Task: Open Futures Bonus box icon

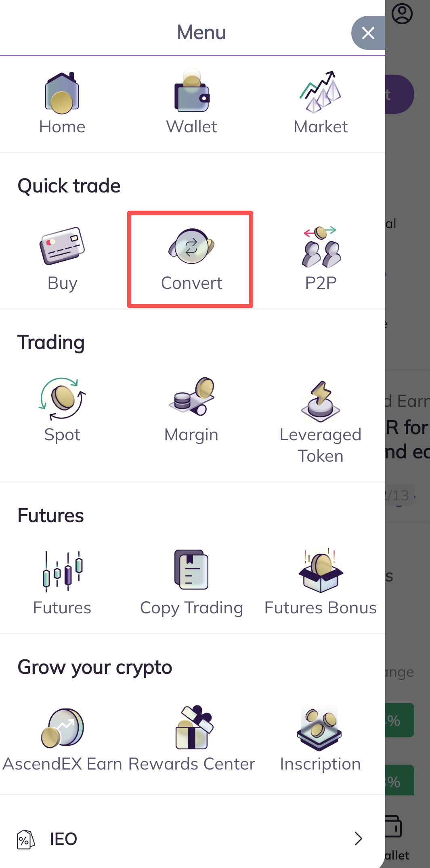Action: [321, 571]
